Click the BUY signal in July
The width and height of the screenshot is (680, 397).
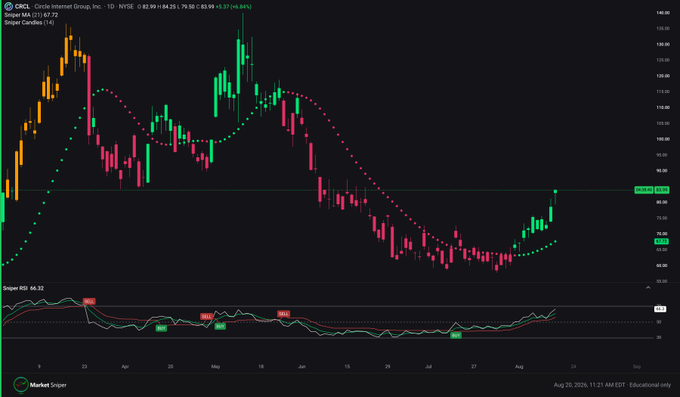pos(456,335)
